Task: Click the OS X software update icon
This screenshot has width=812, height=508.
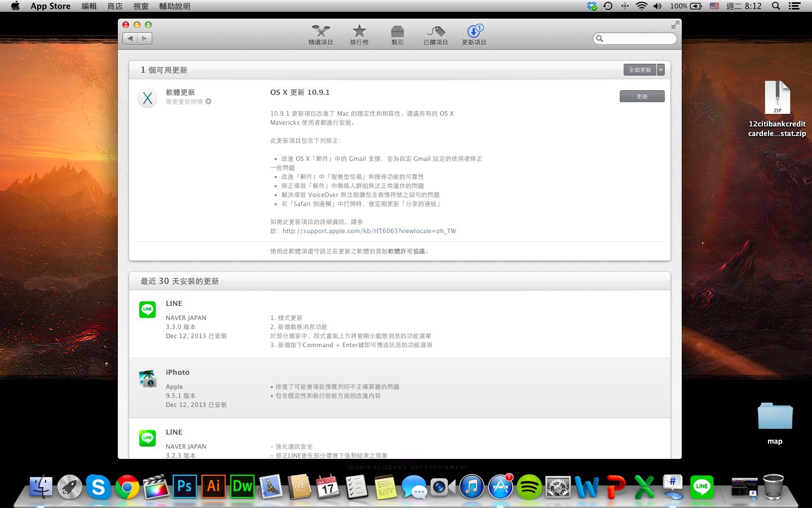Action: tap(148, 98)
